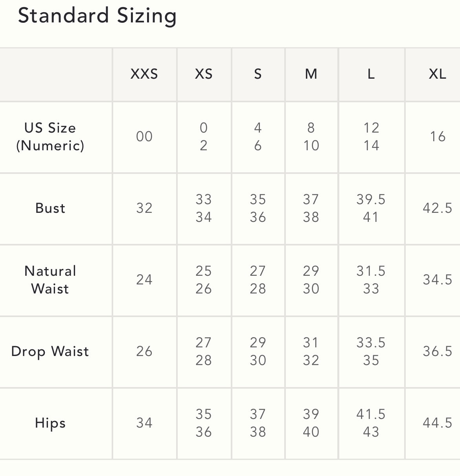460x476 pixels.
Task: Select the XXS column header
Action: click(x=144, y=74)
